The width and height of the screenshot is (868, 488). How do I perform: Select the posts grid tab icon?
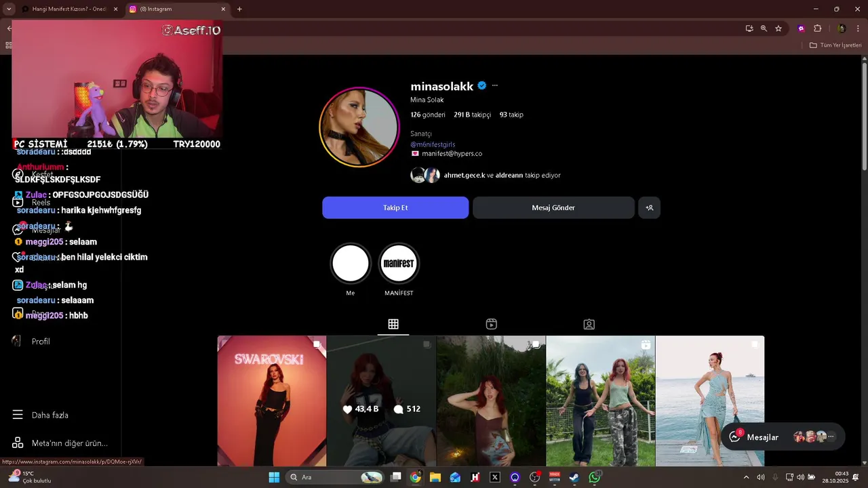tap(393, 324)
